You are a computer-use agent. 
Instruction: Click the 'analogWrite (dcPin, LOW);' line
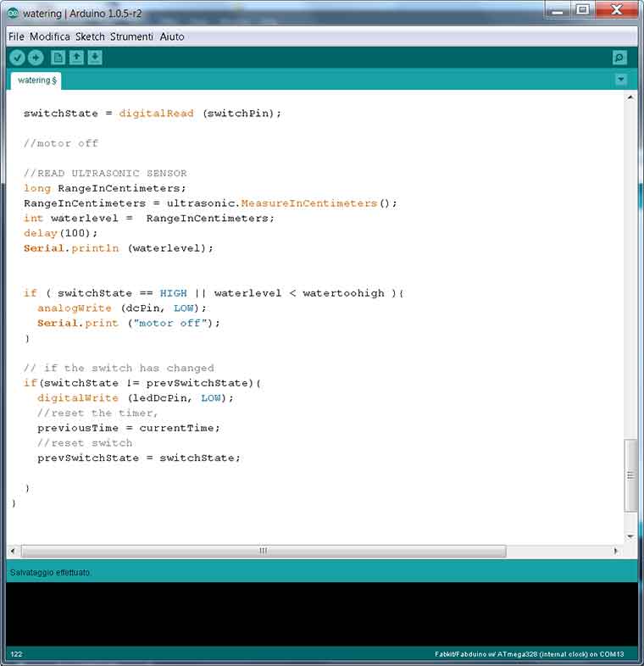(122, 308)
